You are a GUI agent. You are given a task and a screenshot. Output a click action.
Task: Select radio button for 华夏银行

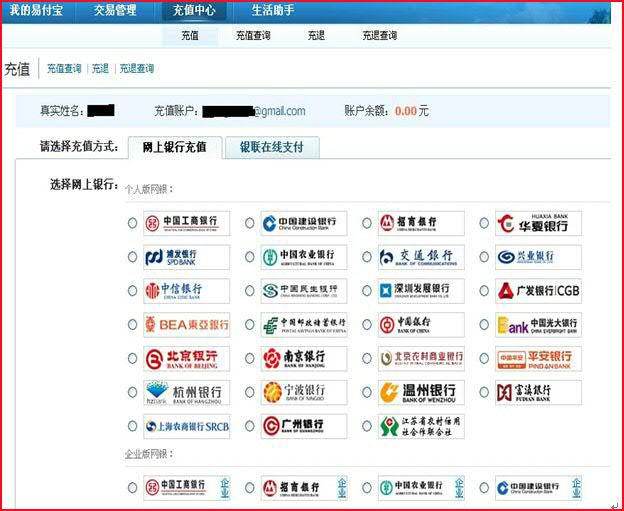484,223
